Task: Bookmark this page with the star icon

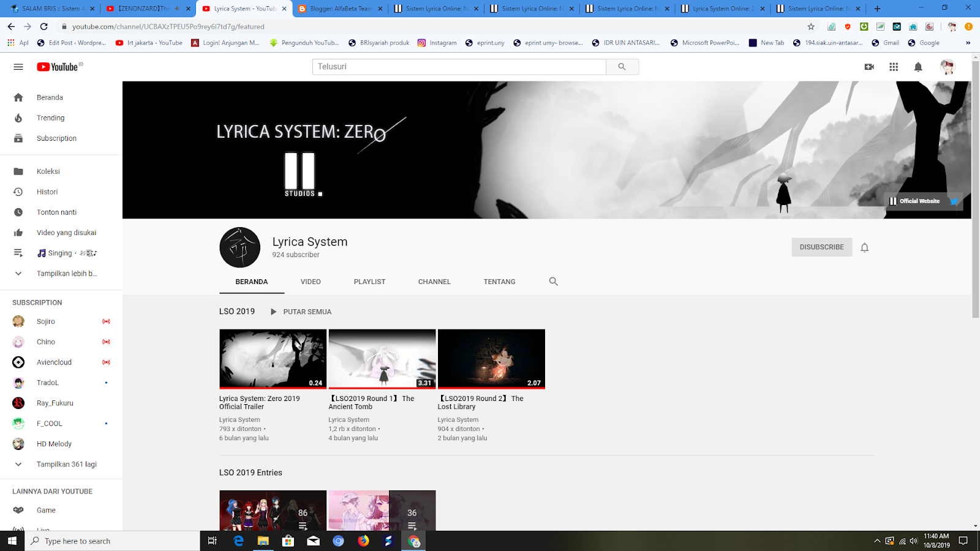Action: [811, 26]
